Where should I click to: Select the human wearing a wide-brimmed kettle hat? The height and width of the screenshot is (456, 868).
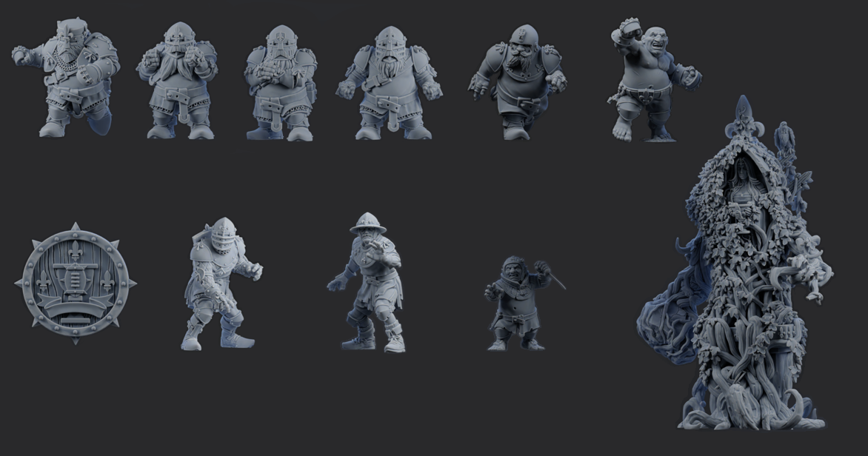tap(366, 282)
